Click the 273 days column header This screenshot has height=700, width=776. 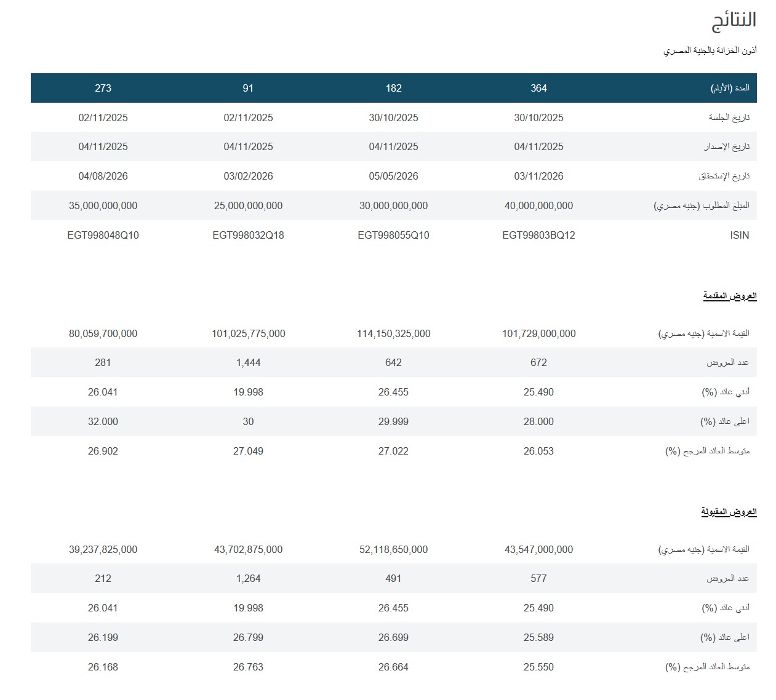click(x=103, y=88)
